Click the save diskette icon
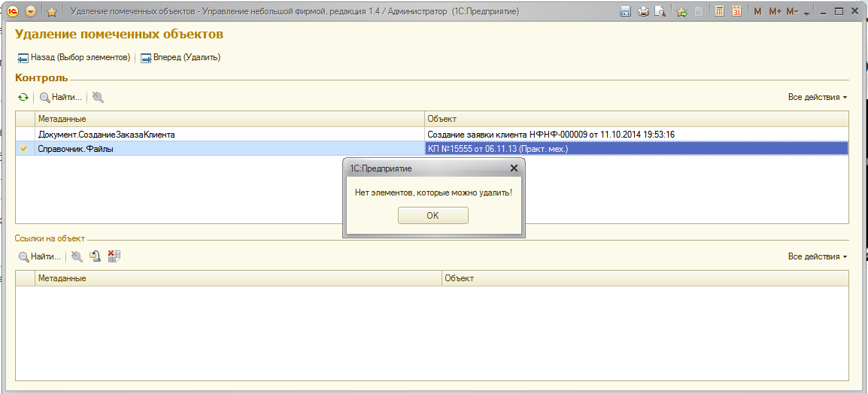 625,12
